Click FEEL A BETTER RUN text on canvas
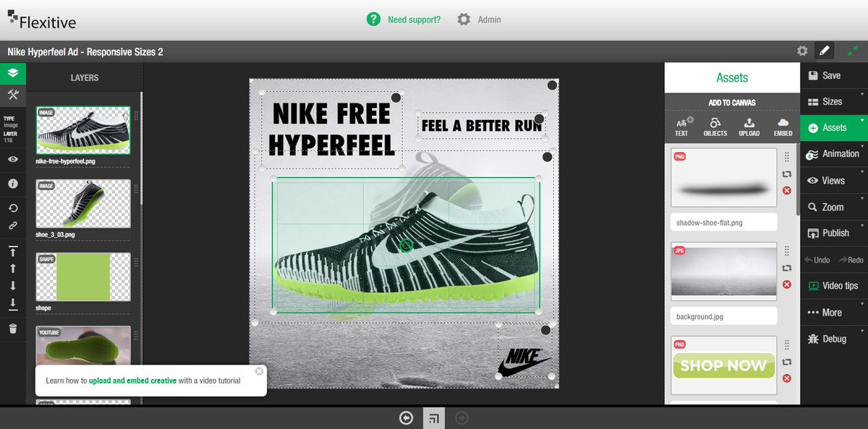The image size is (868, 429). 481,125
